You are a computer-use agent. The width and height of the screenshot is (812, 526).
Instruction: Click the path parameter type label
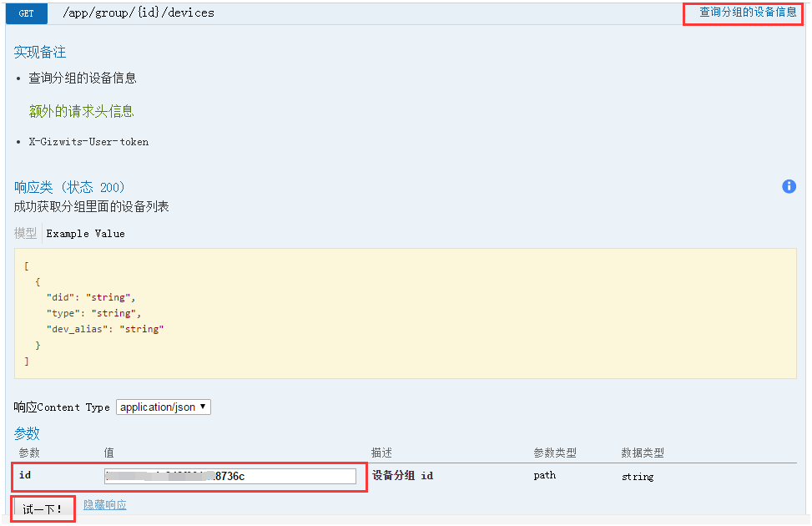tap(545, 475)
